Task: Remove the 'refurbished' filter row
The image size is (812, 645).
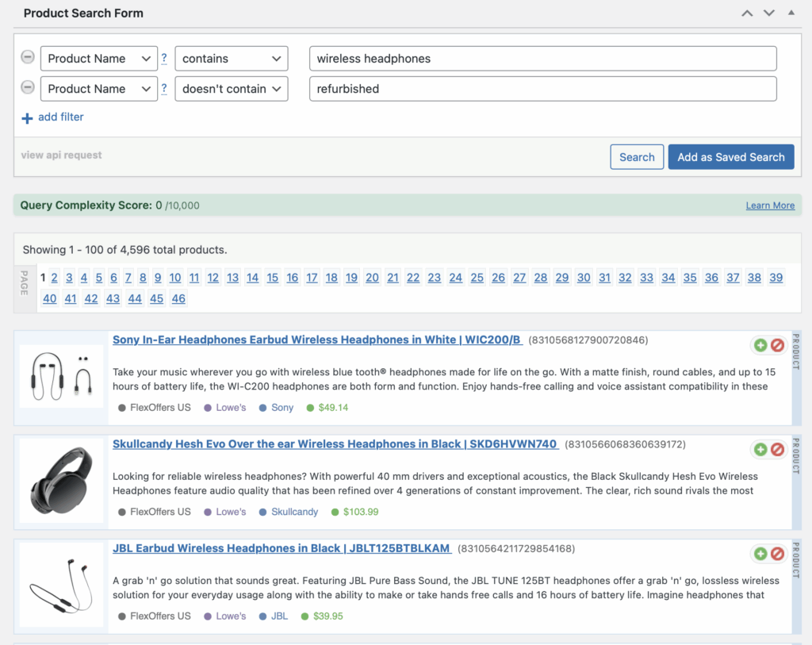Action: tap(28, 88)
